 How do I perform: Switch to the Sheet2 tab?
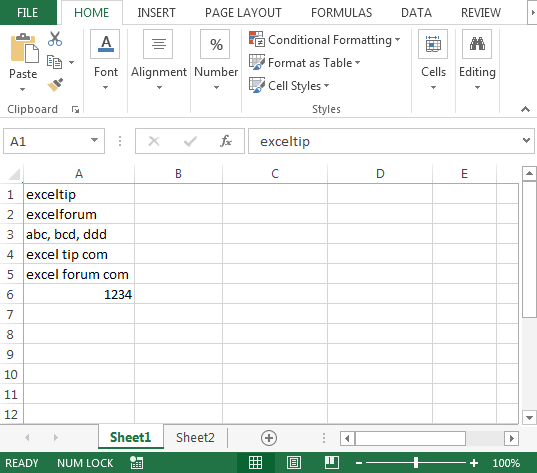coord(195,437)
